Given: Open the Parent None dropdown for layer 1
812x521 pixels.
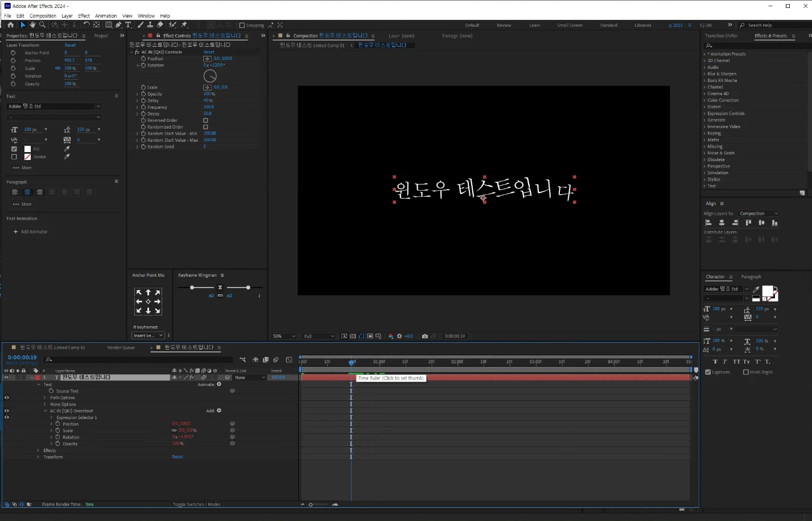Looking at the screenshot, I should pos(250,378).
